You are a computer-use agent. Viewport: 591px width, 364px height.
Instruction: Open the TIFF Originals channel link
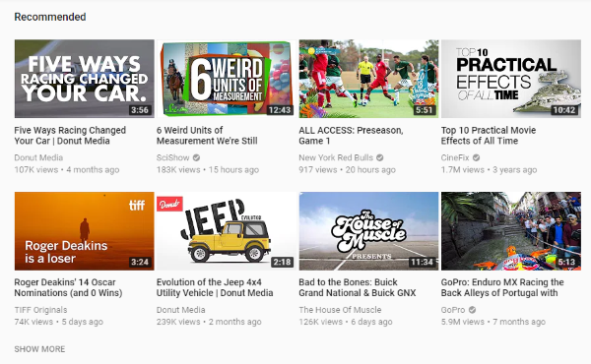point(40,310)
